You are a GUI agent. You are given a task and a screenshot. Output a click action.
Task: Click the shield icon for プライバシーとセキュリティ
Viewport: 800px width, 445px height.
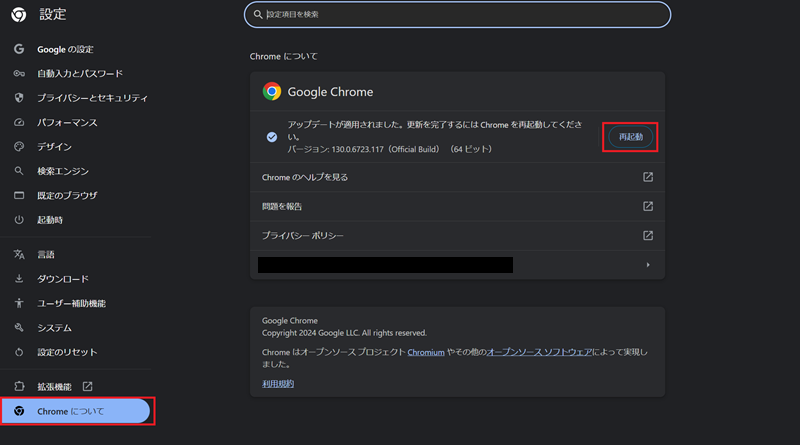19,97
